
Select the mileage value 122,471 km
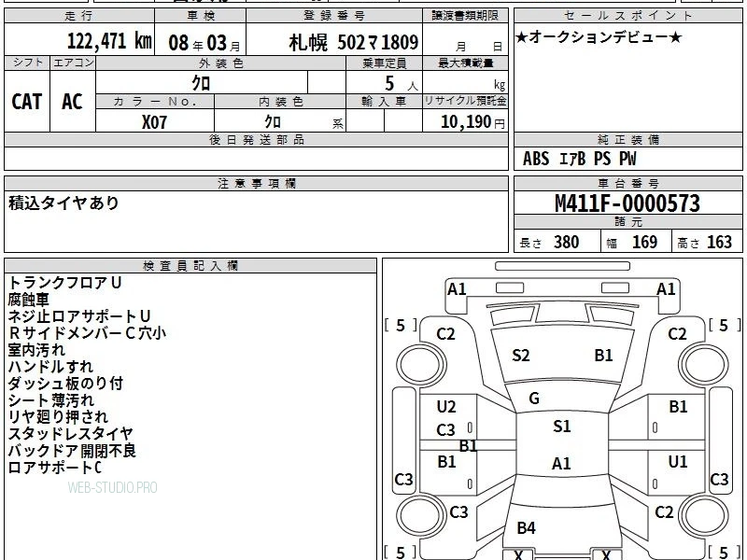(109, 40)
